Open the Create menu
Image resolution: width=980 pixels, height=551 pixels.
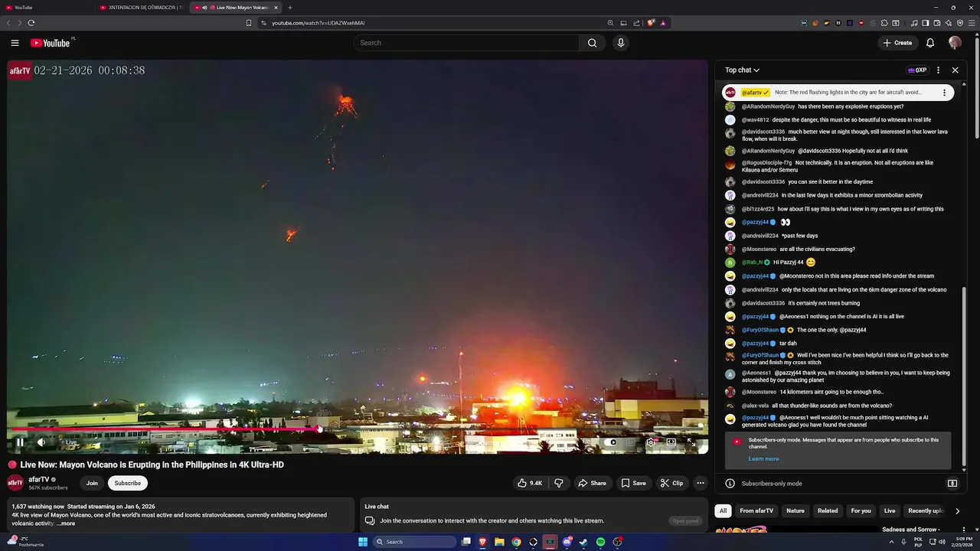pos(897,43)
